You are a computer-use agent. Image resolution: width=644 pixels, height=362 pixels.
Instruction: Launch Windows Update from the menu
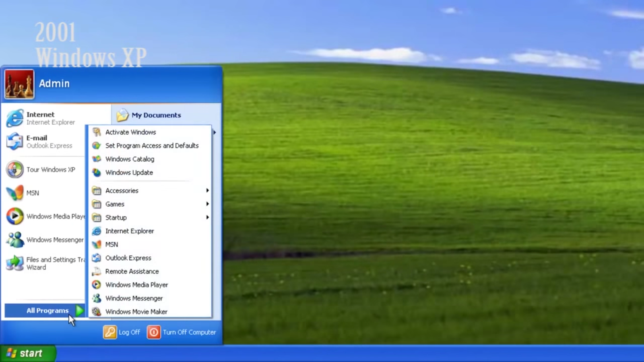click(150, 173)
